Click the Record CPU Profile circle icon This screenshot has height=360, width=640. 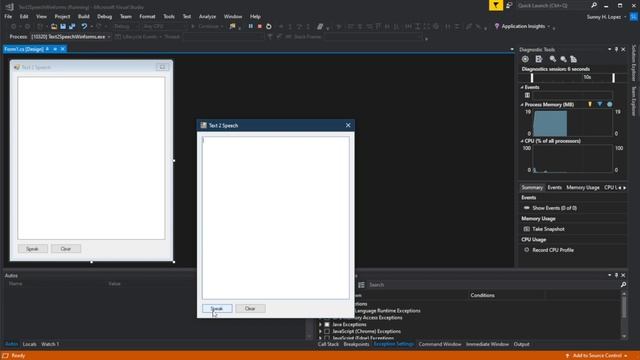click(527, 250)
